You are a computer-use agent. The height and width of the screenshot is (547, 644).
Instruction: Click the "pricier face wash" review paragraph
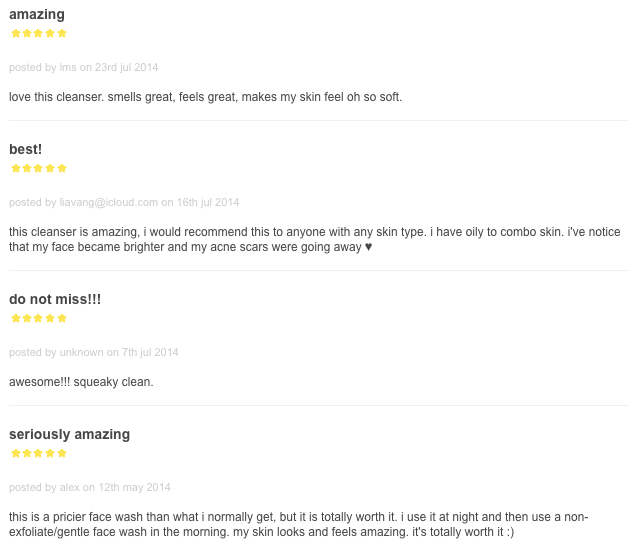299,524
